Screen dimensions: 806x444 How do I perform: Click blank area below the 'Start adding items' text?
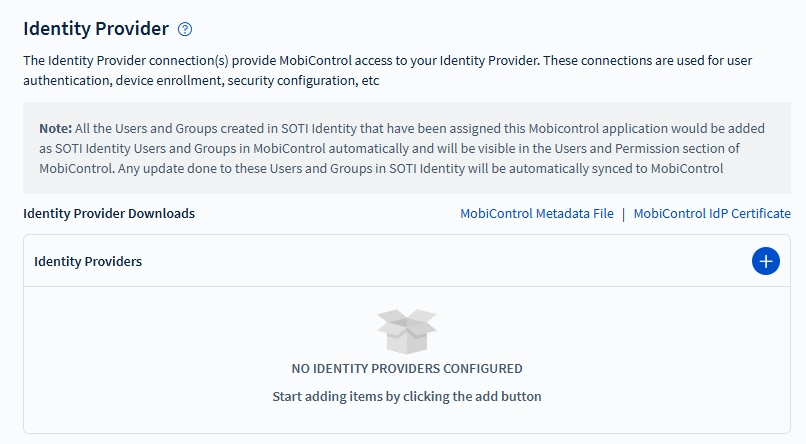click(x=406, y=420)
